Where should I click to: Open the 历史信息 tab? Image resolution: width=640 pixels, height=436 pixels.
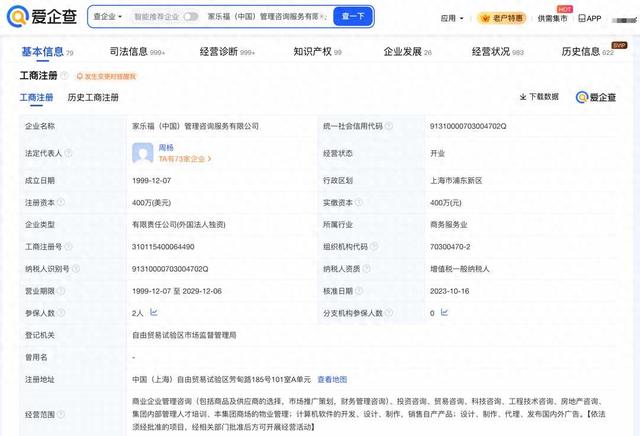[587, 52]
